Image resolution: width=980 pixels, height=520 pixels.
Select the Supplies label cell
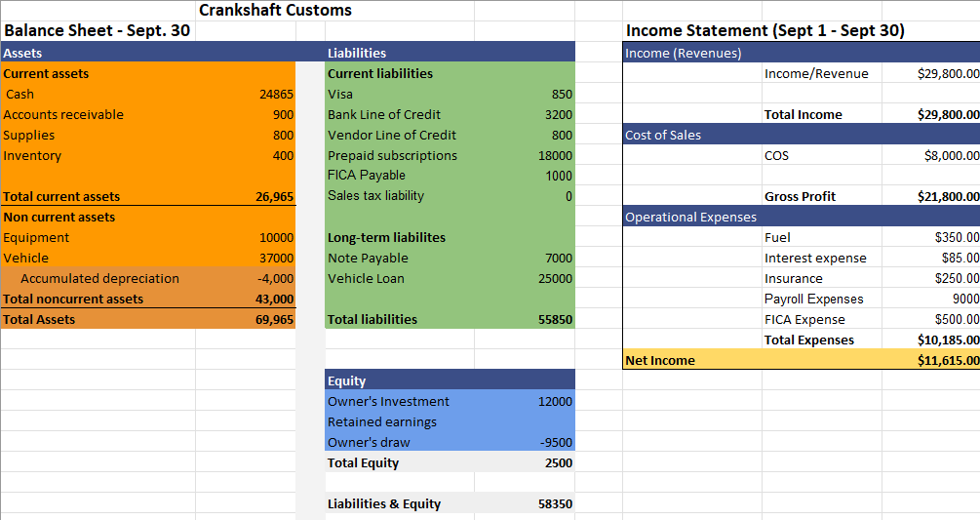coord(28,135)
